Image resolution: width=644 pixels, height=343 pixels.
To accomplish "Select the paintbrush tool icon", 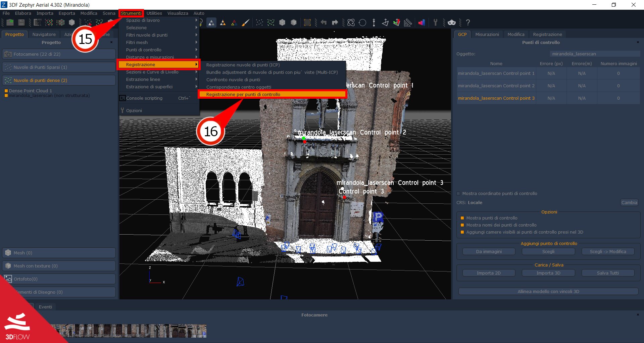I will click(x=246, y=22).
